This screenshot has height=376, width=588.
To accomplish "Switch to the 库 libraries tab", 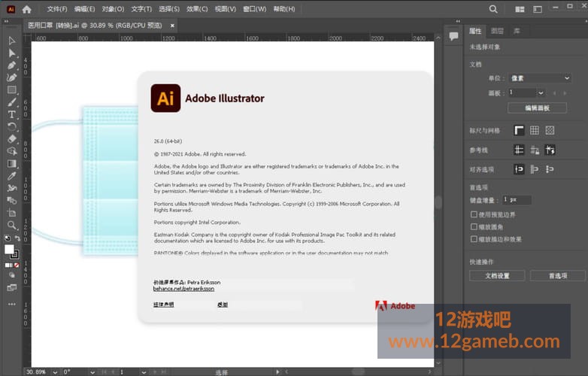I will coord(517,31).
